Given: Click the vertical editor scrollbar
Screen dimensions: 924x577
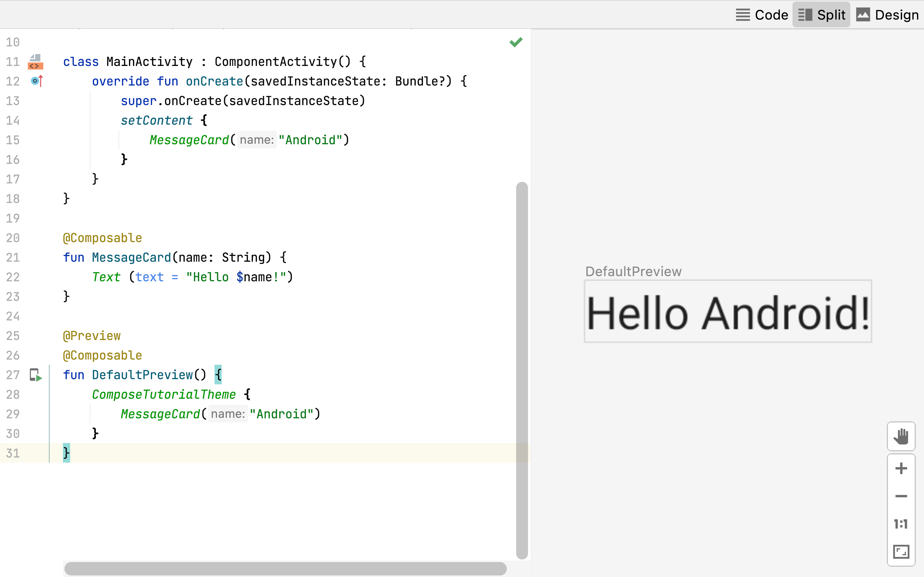Looking at the screenshot, I should click(522, 370).
